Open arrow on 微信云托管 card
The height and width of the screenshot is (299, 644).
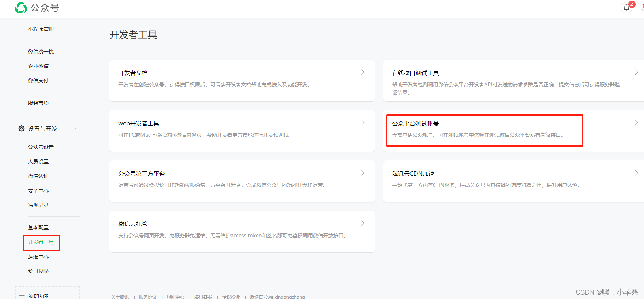point(363,223)
